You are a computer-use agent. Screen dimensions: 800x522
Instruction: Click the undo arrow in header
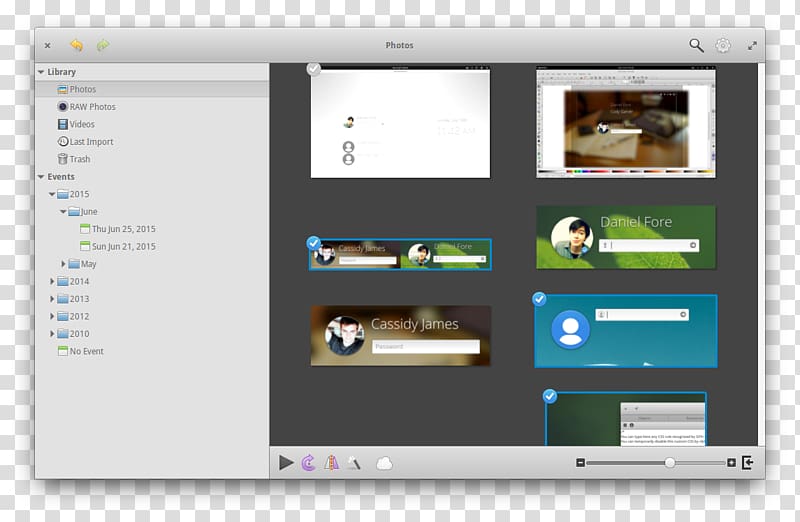click(77, 45)
